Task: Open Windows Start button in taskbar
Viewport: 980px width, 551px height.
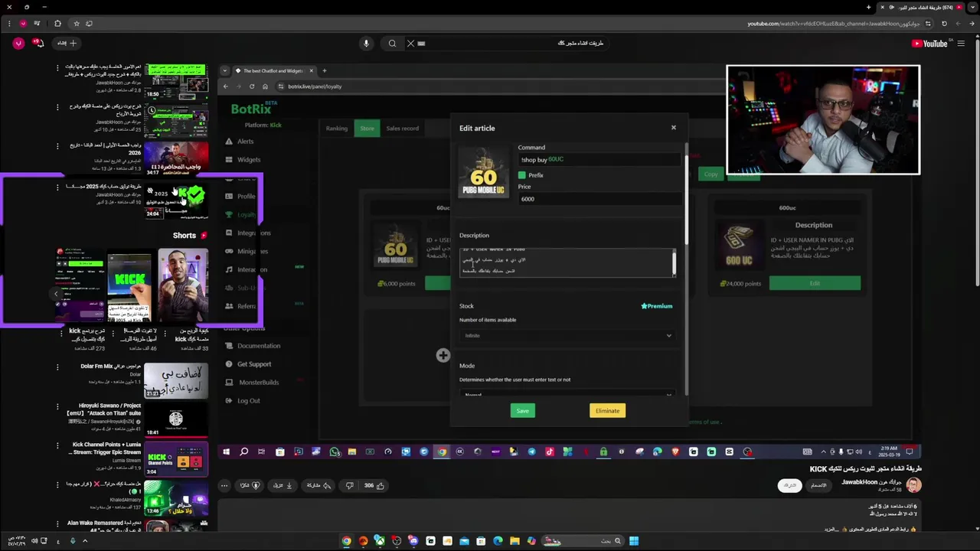Action: coord(634,541)
